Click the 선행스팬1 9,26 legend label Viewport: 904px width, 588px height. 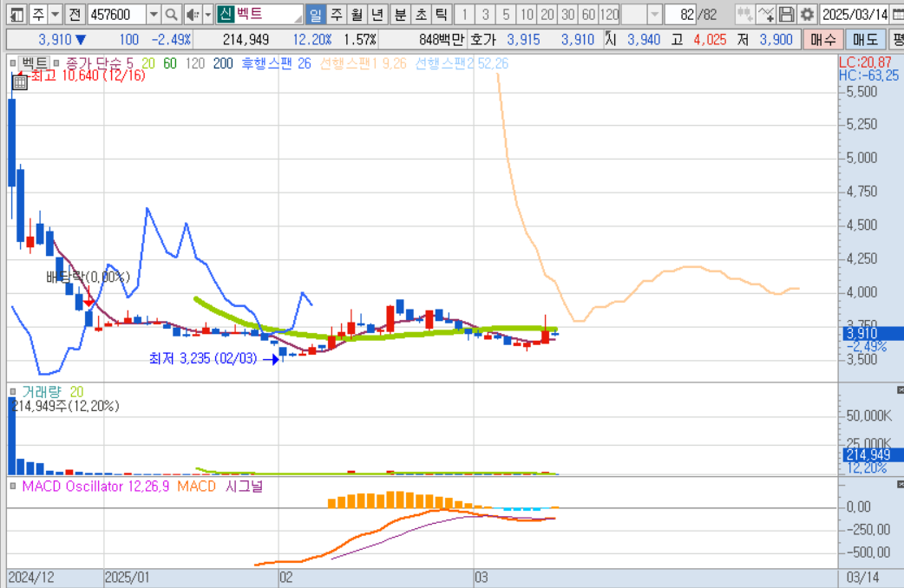coord(364,63)
